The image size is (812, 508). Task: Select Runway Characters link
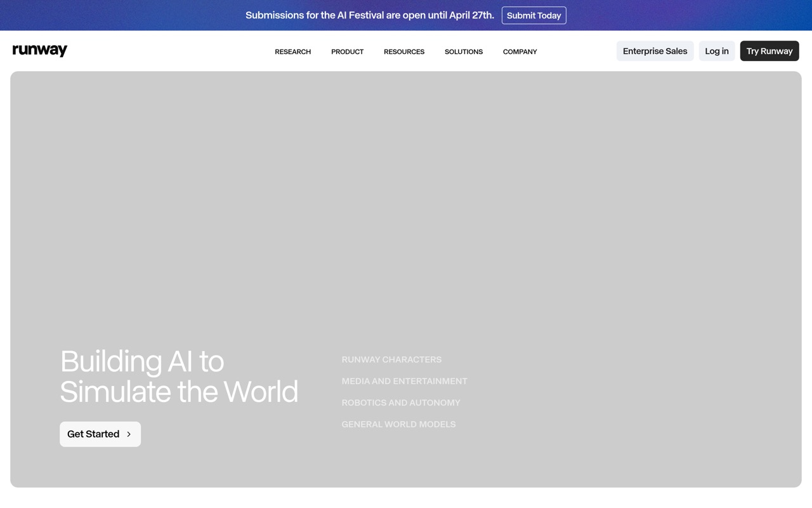tap(391, 359)
